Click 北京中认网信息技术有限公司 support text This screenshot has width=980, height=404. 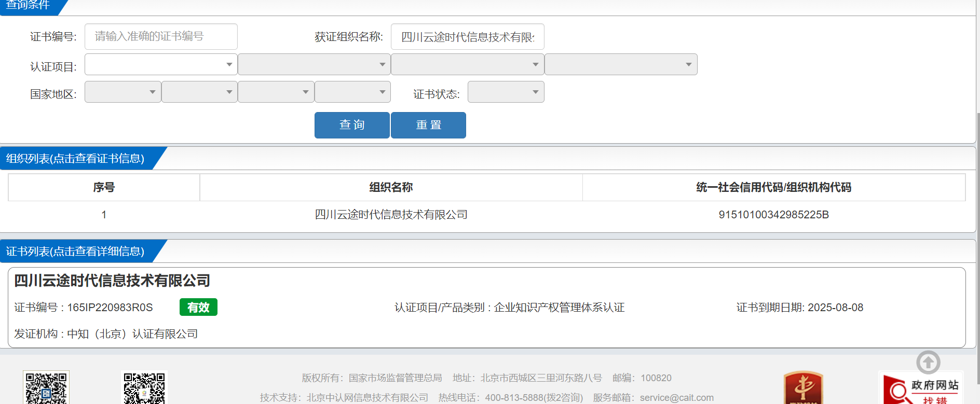(x=367, y=398)
